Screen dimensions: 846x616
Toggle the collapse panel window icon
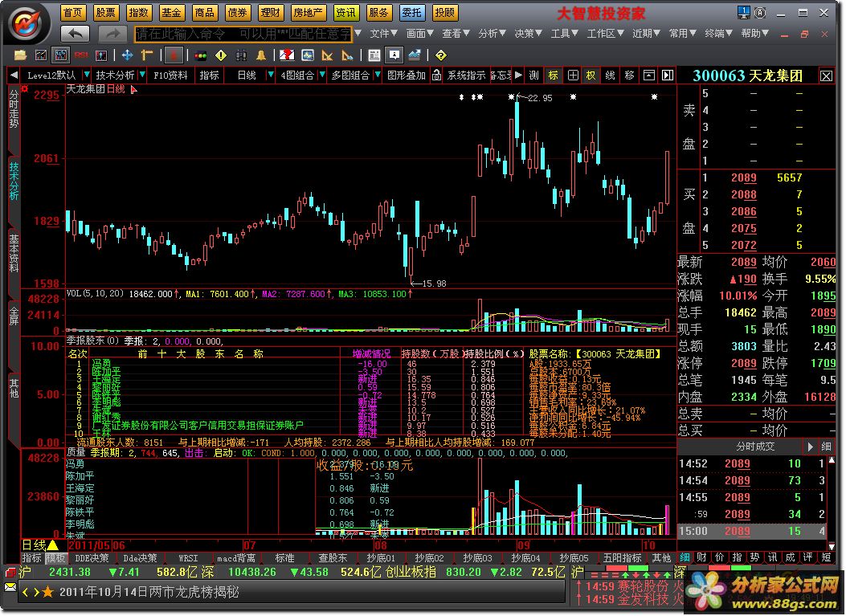click(x=649, y=75)
